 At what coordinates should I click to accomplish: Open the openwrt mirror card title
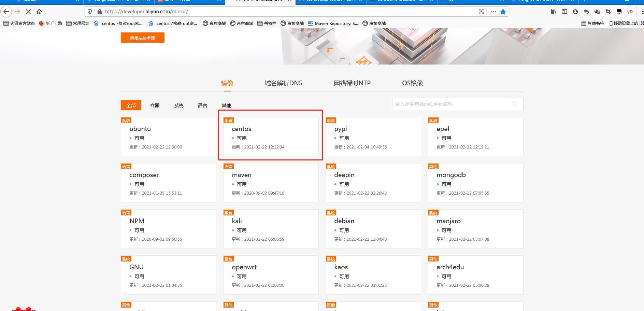[x=244, y=267]
